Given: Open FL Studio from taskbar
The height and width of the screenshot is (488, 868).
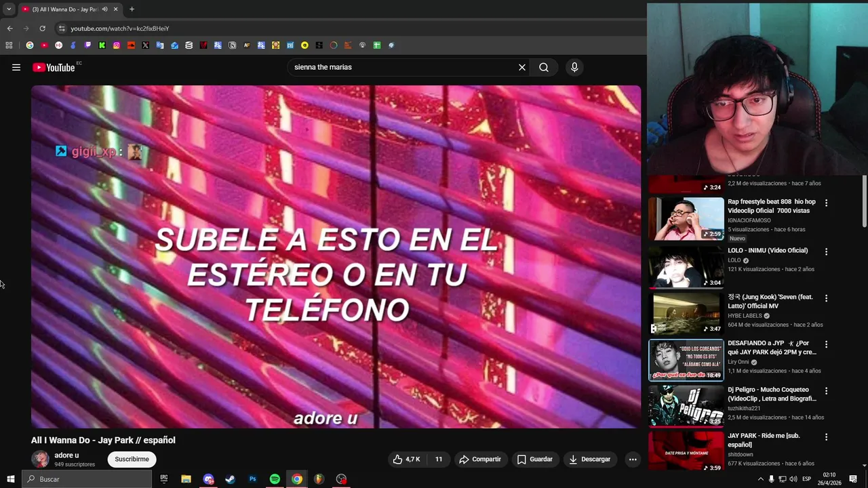Looking at the screenshot, I should click(319, 479).
